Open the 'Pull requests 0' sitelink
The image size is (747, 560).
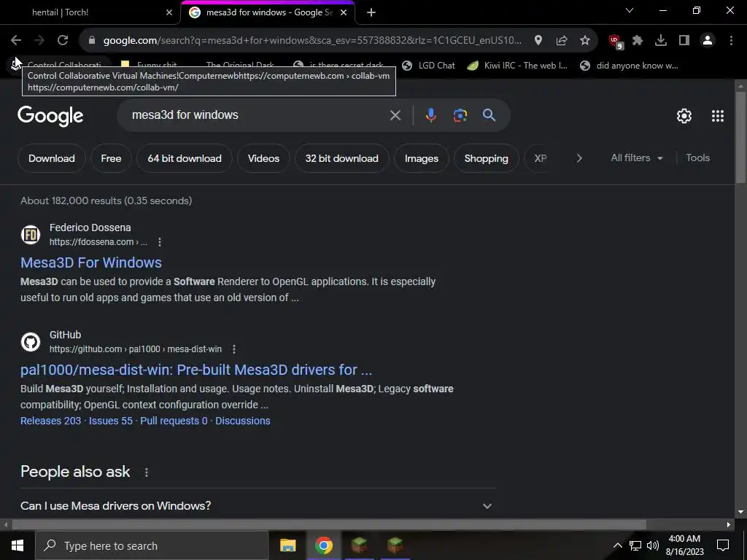tap(174, 421)
